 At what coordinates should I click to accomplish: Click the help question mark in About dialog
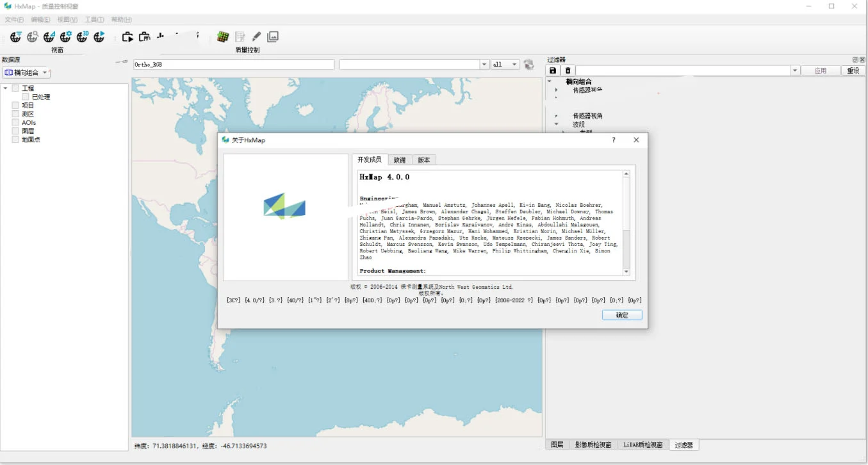pos(613,140)
